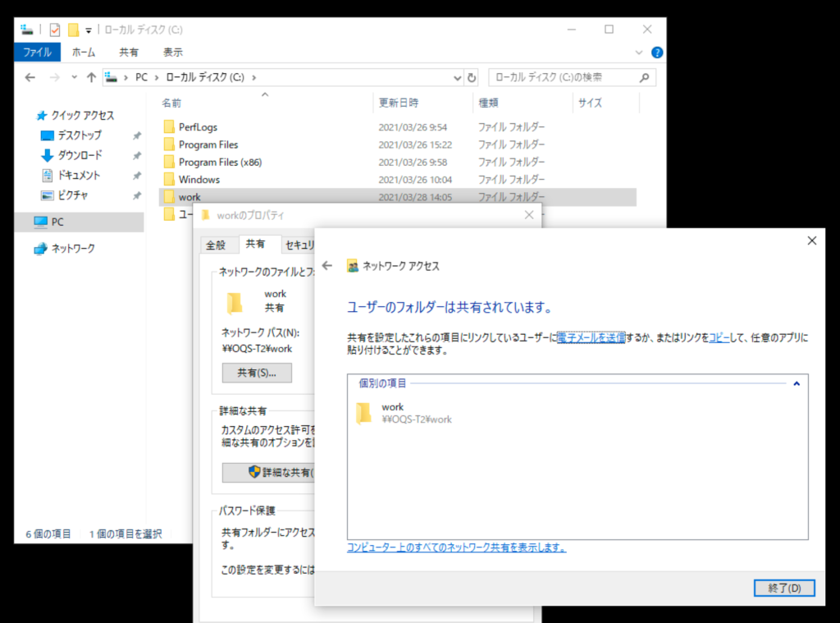This screenshot has width=840, height=623.
Task: Click the 電子メールを送信 link
Action: click(x=591, y=337)
